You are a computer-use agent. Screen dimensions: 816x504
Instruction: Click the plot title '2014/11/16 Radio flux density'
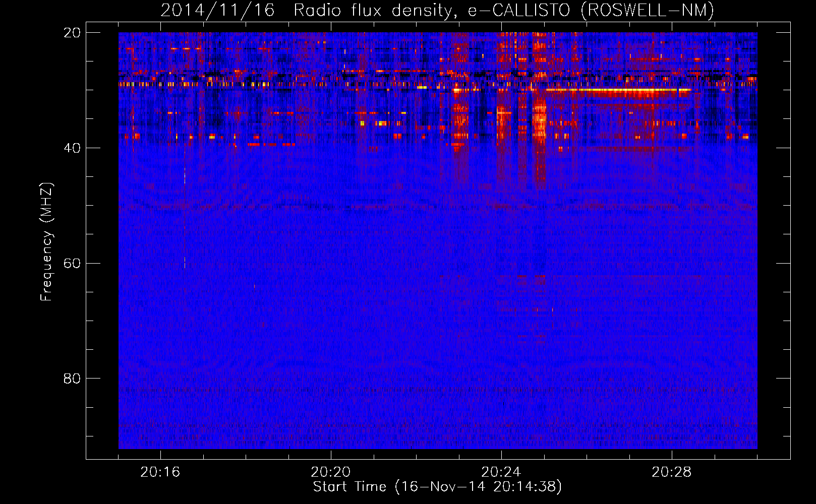point(437,10)
